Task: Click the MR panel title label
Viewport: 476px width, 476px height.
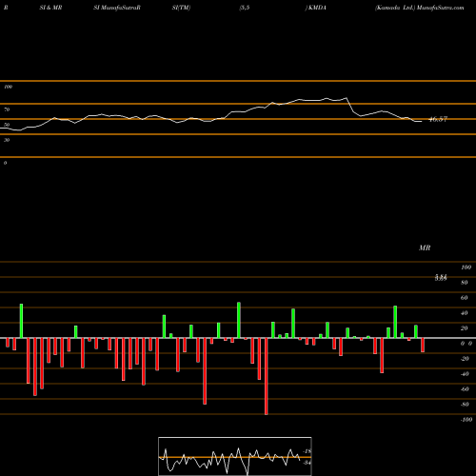Action: (425, 248)
